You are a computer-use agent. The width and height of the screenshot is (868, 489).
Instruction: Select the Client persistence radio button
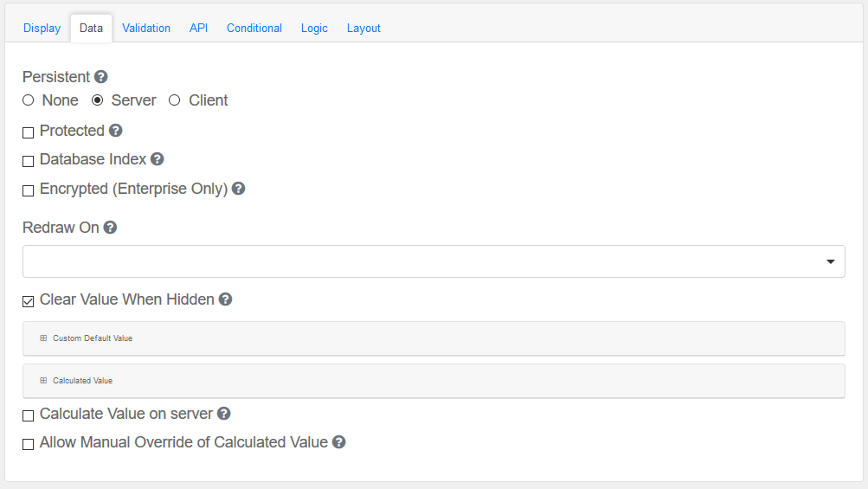pos(175,100)
